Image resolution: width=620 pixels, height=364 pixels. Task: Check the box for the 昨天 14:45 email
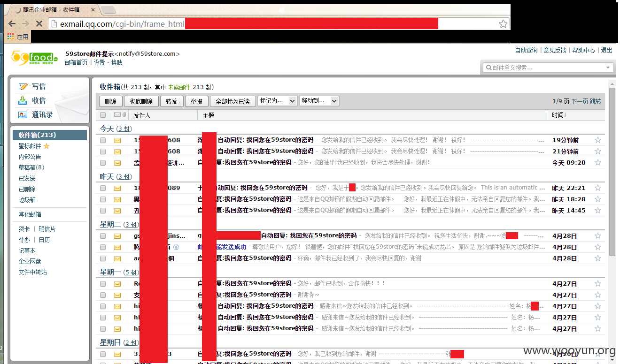click(x=103, y=210)
